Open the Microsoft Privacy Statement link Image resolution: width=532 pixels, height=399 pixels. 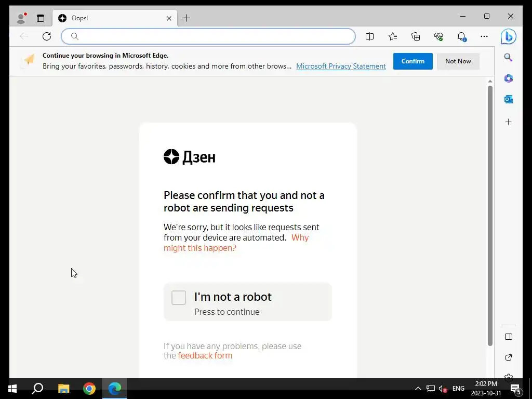tap(341, 66)
